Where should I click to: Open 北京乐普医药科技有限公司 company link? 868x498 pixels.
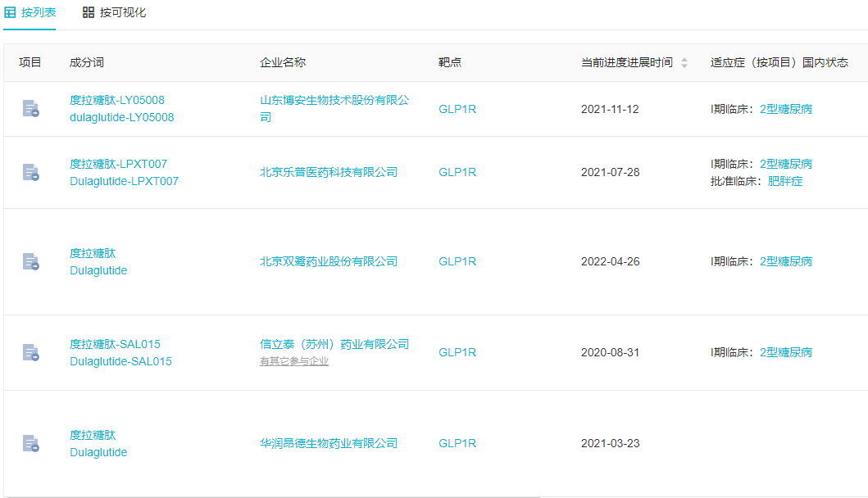tap(329, 172)
